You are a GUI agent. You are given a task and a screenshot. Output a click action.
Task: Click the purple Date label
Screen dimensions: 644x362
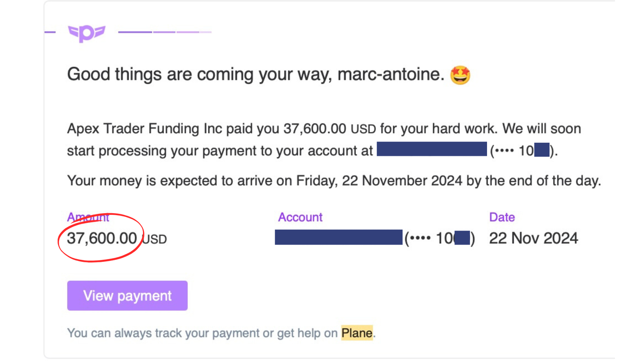(502, 217)
